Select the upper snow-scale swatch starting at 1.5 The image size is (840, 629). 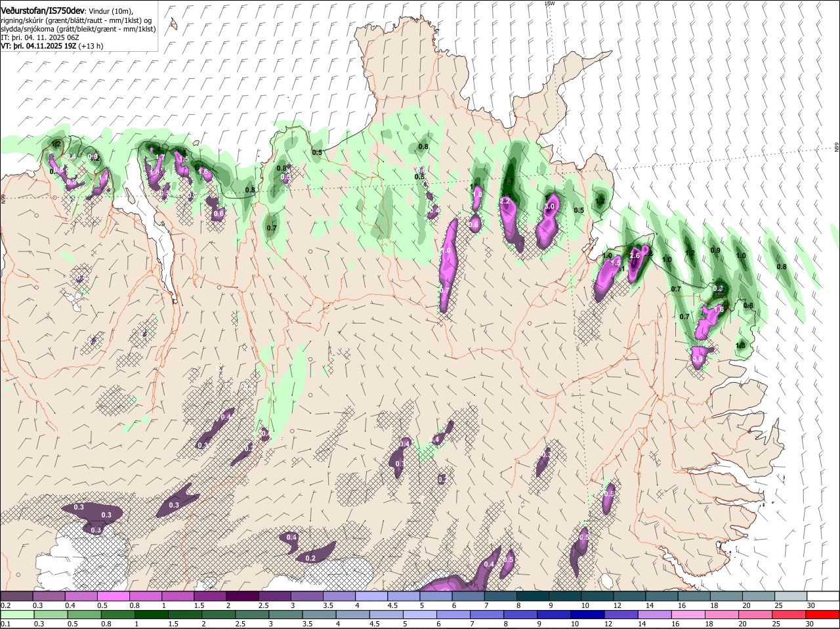click(x=210, y=596)
